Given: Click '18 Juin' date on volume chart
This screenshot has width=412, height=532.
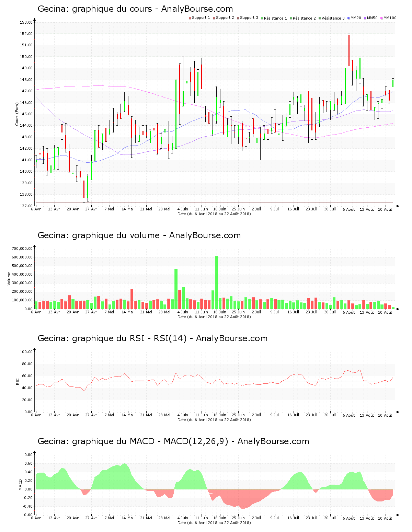Looking at the screenshot, I should pyautogui.click(x=219, y=312).
